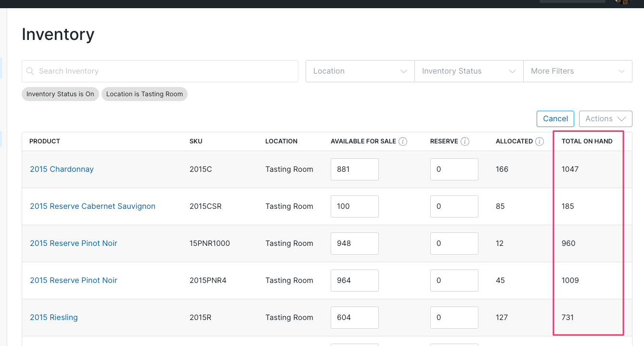This screenshot has height=346, width=644.
Task: Open the Inventory Status dropdown
Action: 468,71
